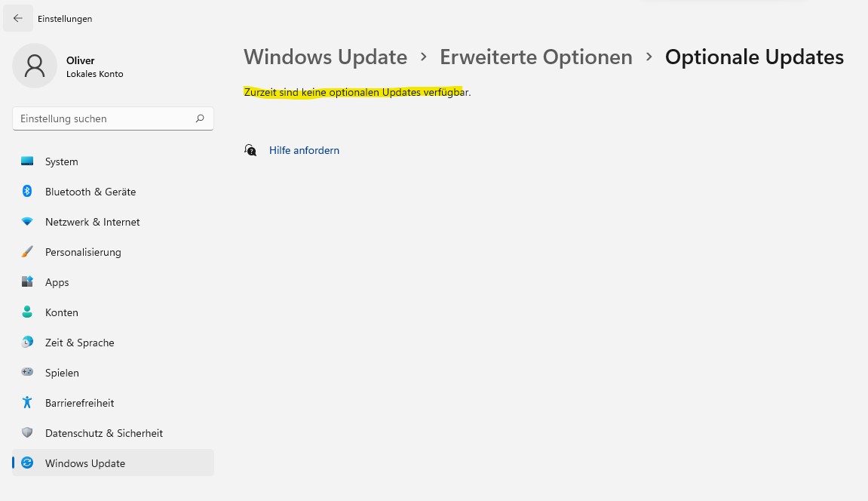Open the System settings icon
The width and height of the screenshot is (868, 501).
[x=27, y=161]
